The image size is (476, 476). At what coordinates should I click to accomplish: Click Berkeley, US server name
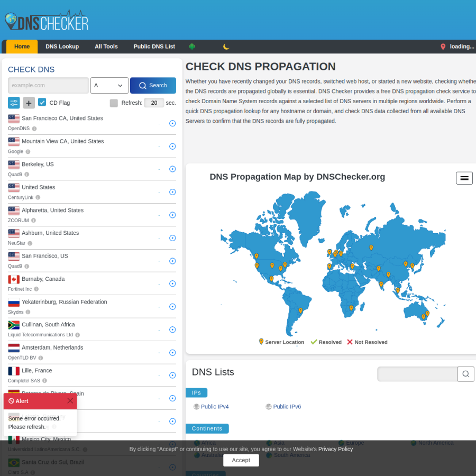tap(38, 164)
